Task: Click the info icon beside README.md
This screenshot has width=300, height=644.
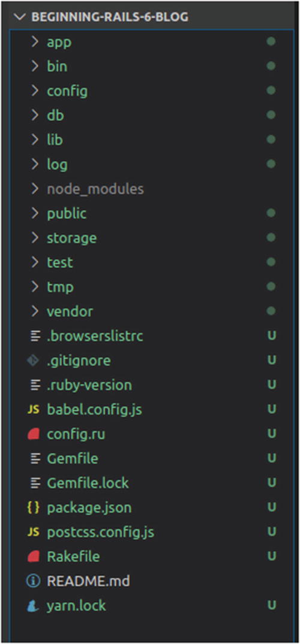Action: [x=34, y=580]
